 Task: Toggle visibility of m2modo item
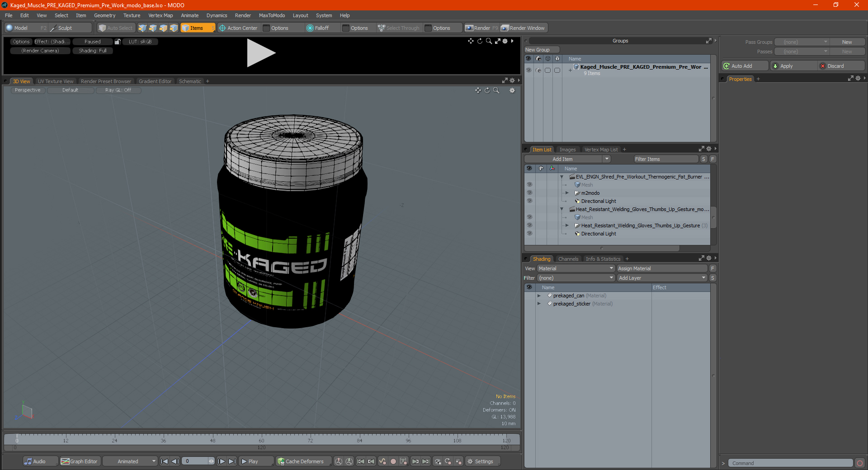point(529,193)
